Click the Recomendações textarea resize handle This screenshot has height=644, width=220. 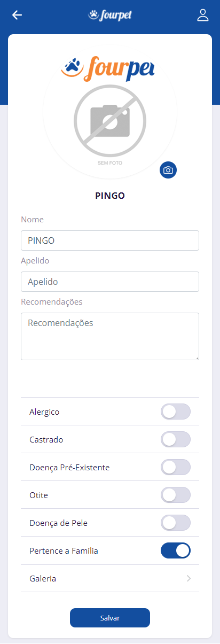196,357
